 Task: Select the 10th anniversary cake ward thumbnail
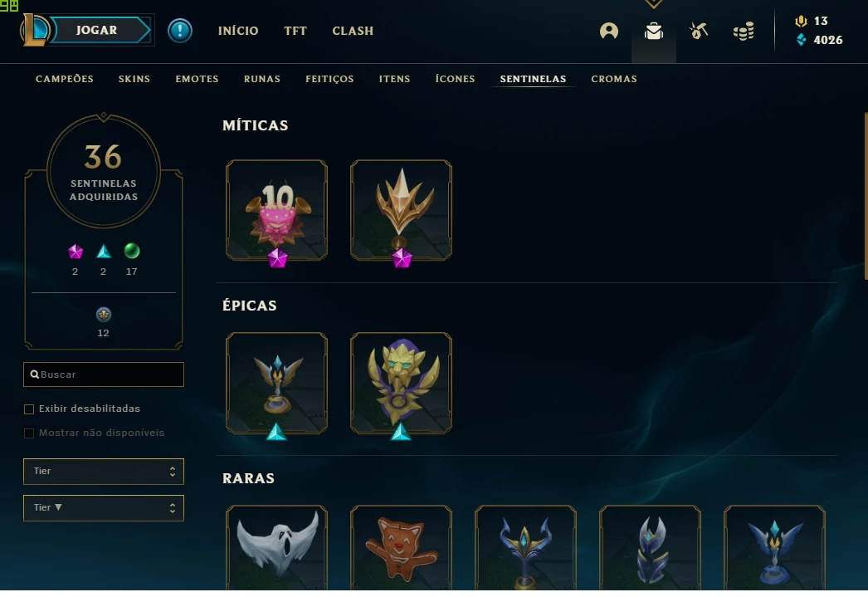(x=277, y=210)
